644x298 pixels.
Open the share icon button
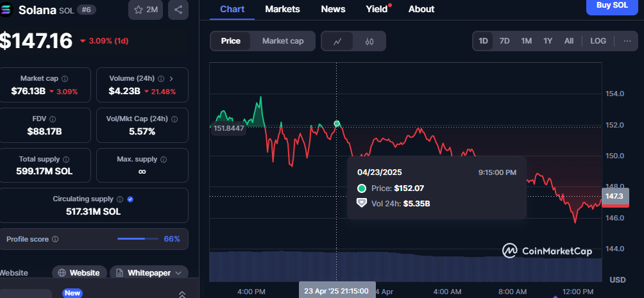pos(178,10)
